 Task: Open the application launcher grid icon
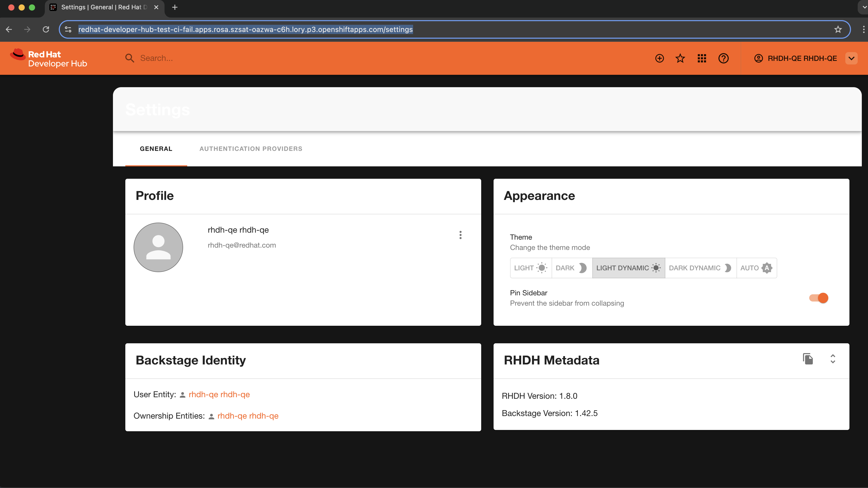702,58
